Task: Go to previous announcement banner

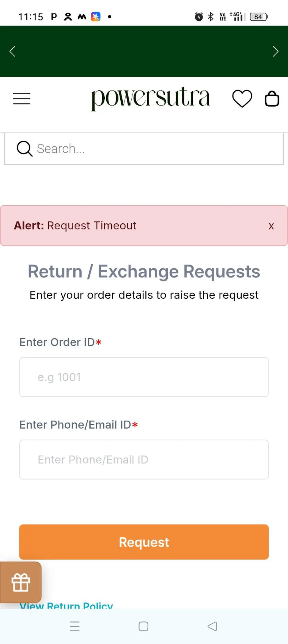Action: pyautogui.click(x=12, y=51)
